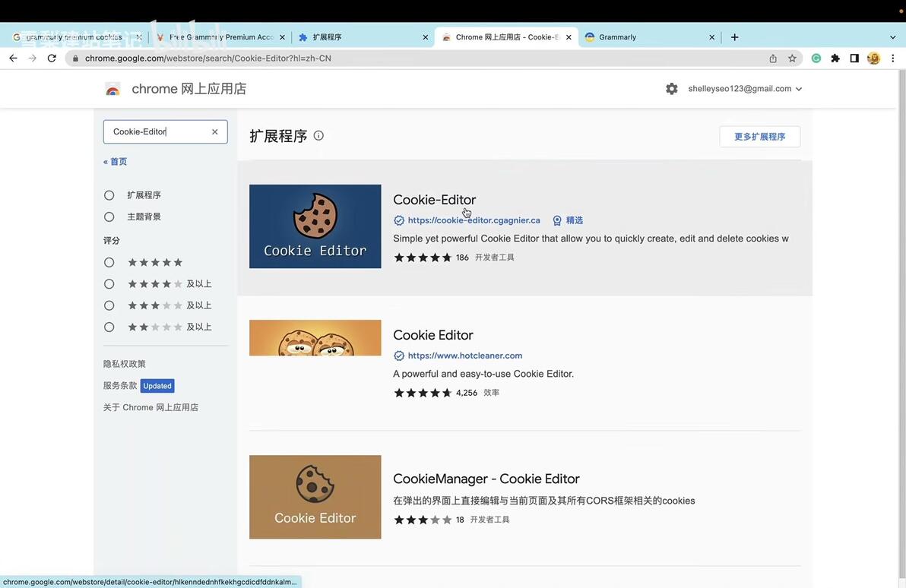Viewport: 906px width, 588px height.
Task: Open the cookie-editor.cgagnier.ca link
Action: click(474, 220)
